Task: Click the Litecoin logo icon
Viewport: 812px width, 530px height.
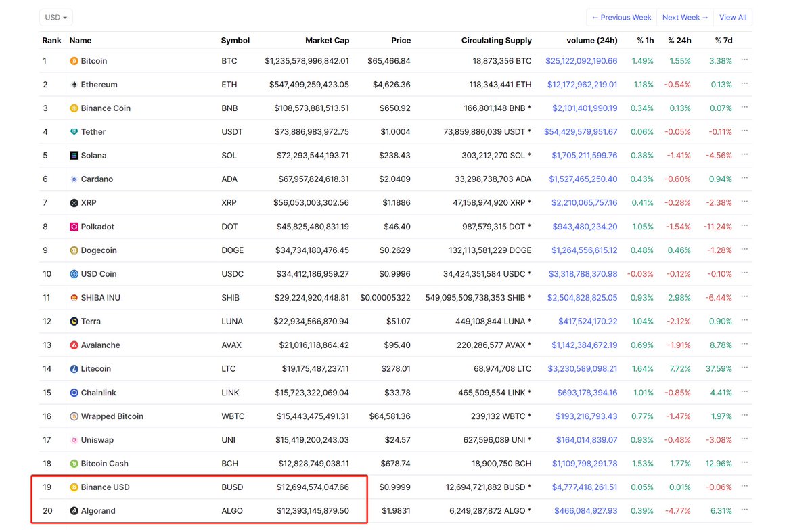Action: tap(74, 369)
